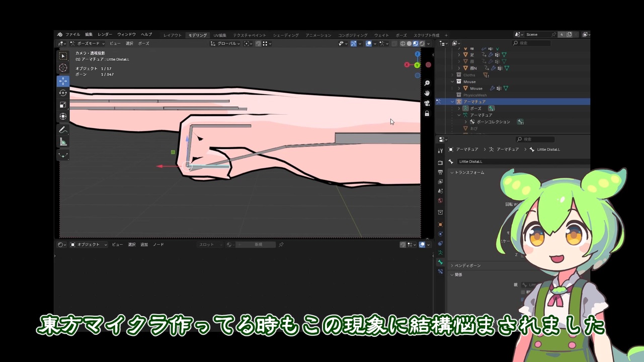Toggle viewport gizmo display
Viewport: 644px width, 362px height.
click(354, 44)
